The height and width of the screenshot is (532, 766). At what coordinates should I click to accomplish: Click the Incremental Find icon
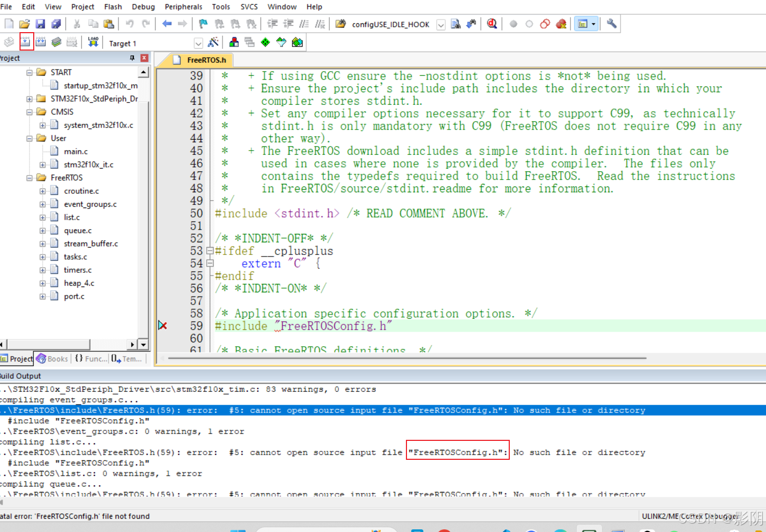471,24
